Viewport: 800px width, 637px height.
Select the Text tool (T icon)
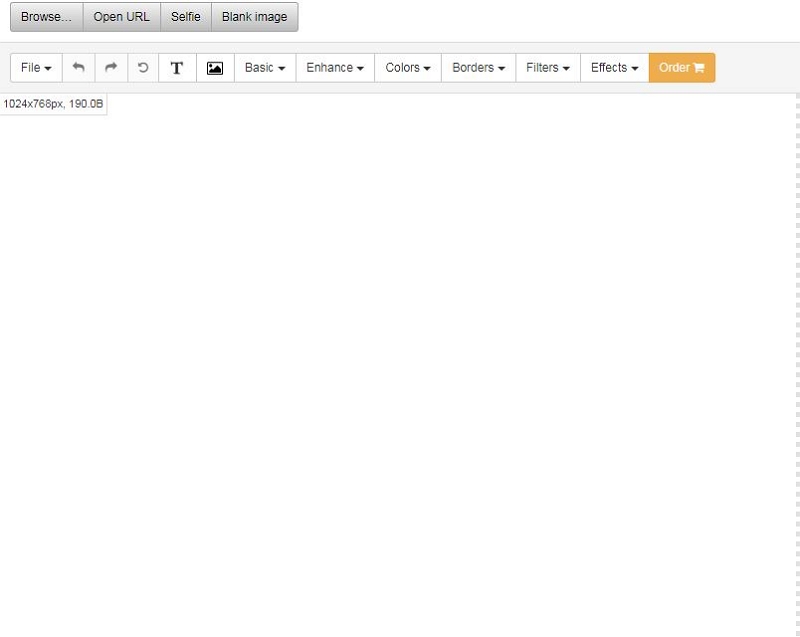tap(177, 68)
